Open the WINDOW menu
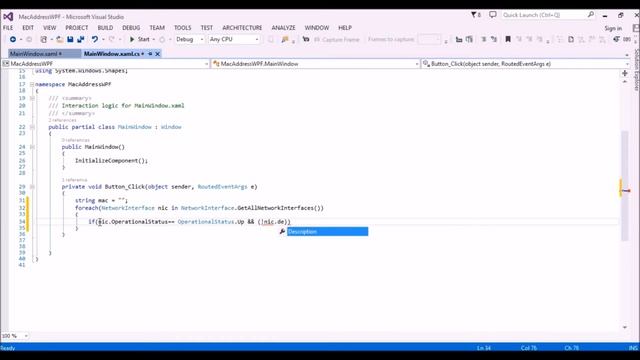 [317, 28]
